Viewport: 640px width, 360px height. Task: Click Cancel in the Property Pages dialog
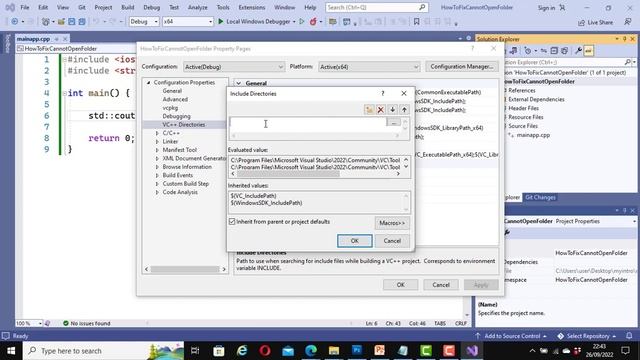[x=441, y=285]
